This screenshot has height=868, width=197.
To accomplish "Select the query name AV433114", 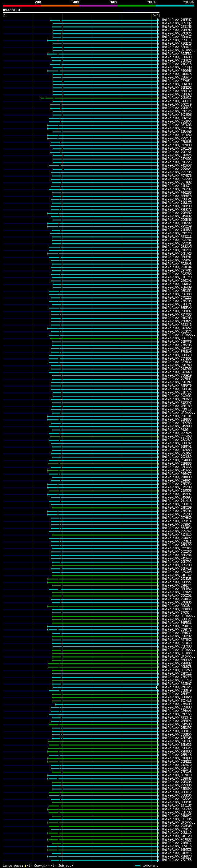I will tap(11, 10).
